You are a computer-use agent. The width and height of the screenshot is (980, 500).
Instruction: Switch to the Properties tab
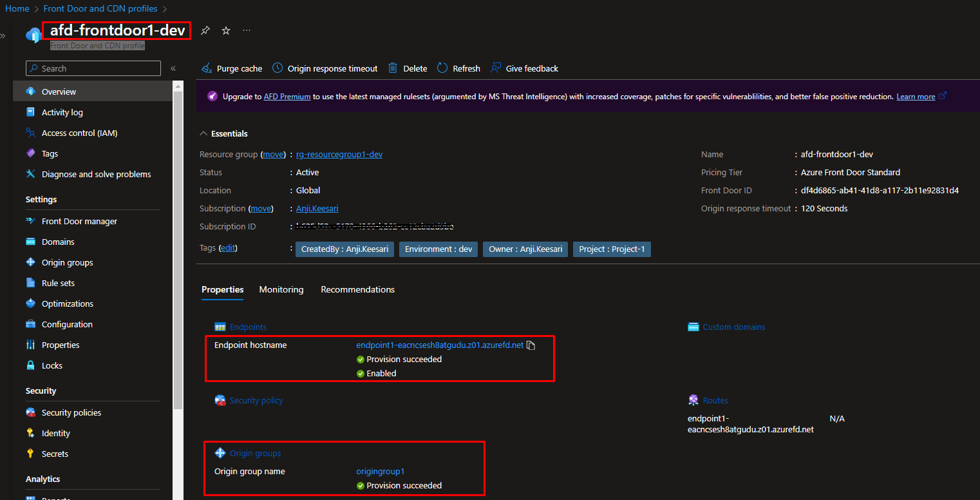223,290
